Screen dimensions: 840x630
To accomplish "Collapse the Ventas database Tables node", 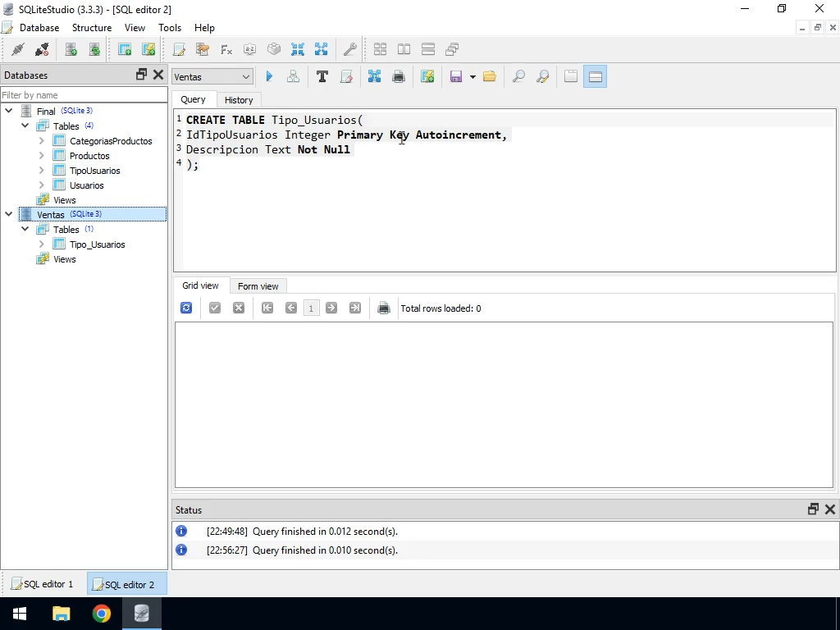I will [25, 229].
